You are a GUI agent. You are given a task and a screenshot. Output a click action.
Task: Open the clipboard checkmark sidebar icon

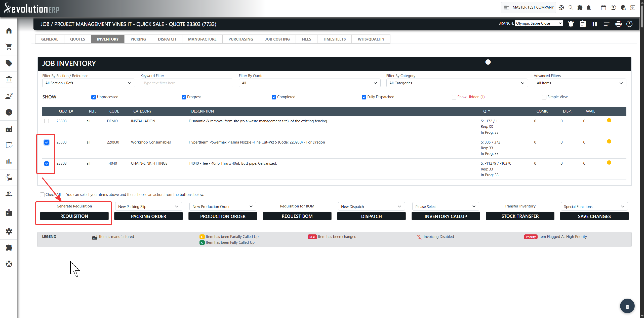[9, 145]
